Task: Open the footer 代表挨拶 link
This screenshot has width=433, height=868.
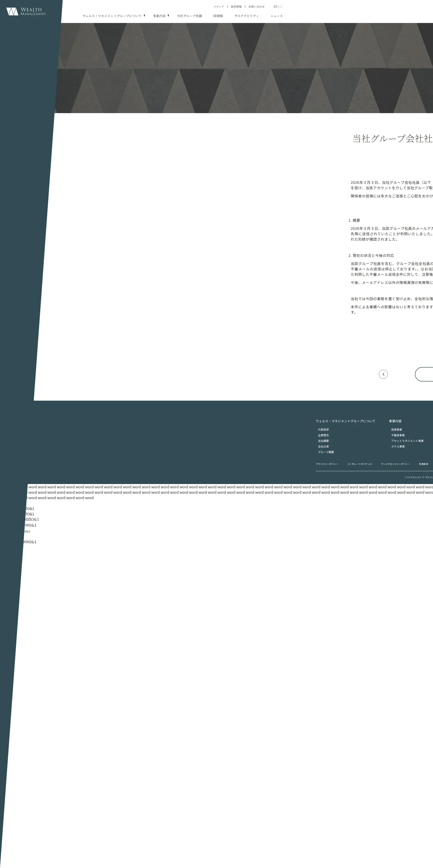Action: point(323,430)
